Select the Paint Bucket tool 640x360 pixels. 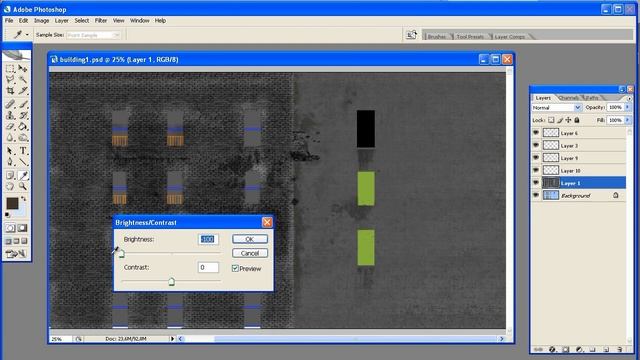(23, 127)
